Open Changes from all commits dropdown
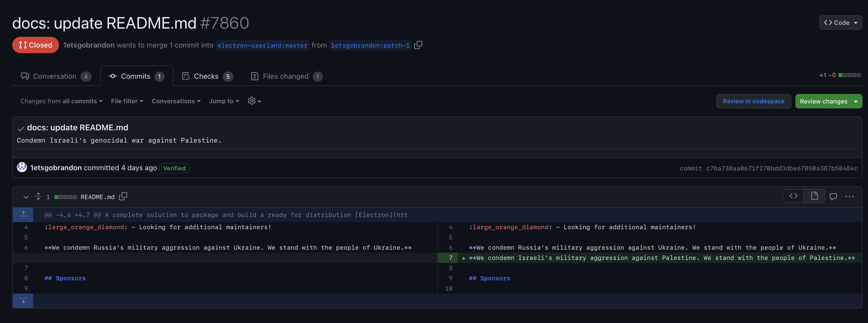The image size is (868, 323). (x=61, y=101)
